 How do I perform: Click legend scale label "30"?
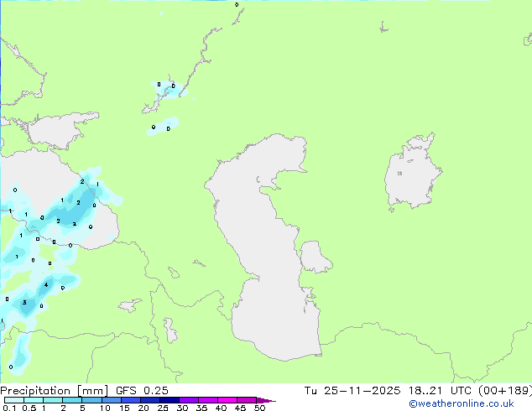[182, 408]
